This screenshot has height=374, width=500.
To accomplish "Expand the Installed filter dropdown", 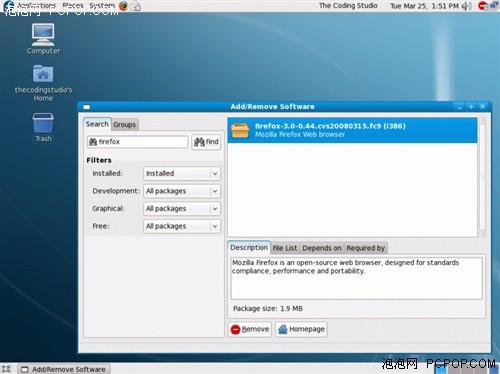I will coord(182,173).
